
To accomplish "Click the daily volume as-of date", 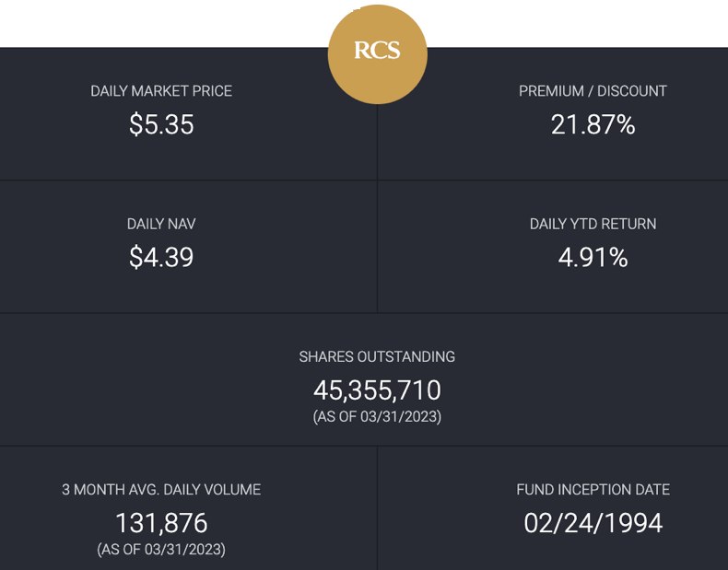I will (x=161, y=550).
